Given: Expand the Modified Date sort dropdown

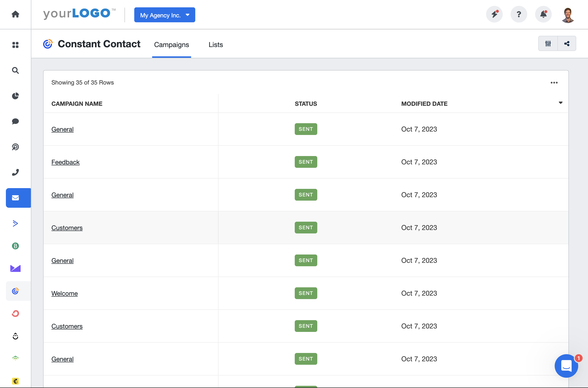Looking at the screenshot, I should (561, 103).
